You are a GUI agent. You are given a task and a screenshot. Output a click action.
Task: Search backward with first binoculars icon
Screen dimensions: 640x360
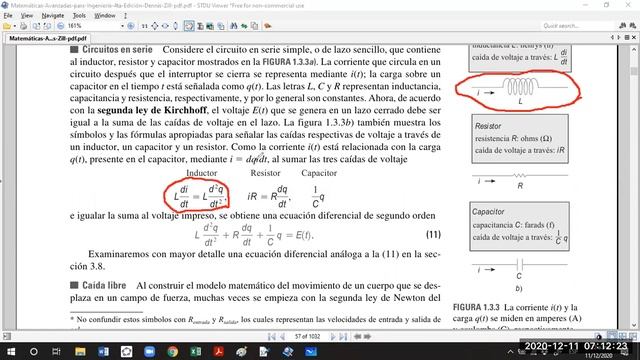[x=622, y=26]
